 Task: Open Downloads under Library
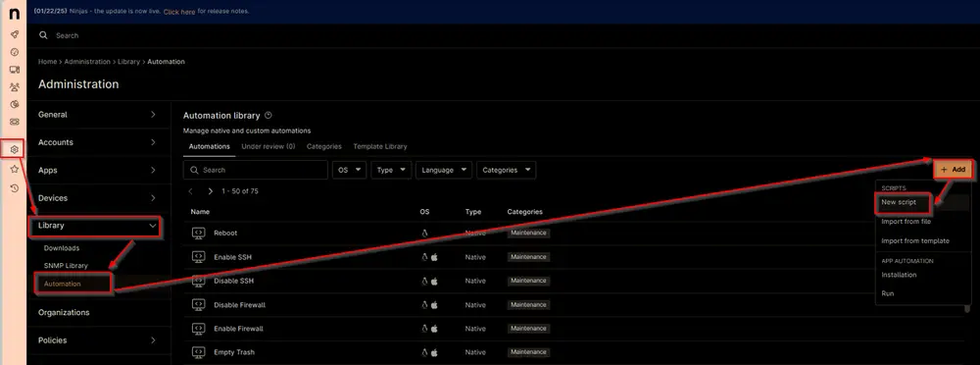click(x=61, y=248)
